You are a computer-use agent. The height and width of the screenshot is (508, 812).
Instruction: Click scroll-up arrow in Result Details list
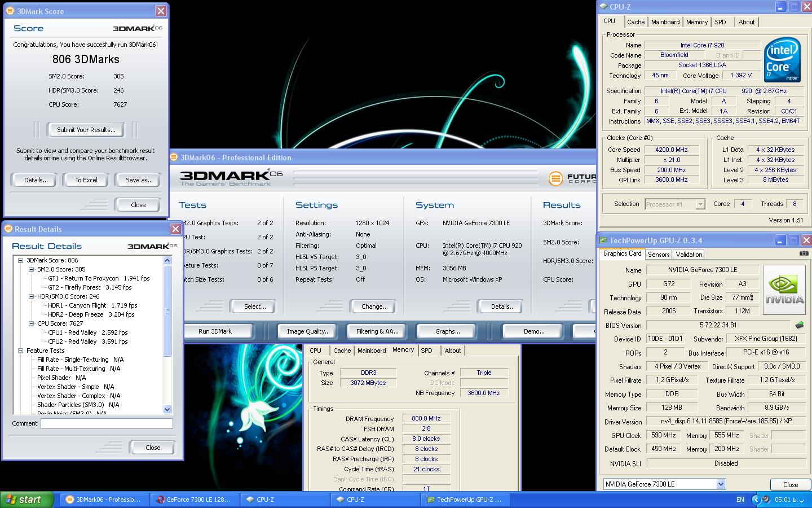click(167, 260)
